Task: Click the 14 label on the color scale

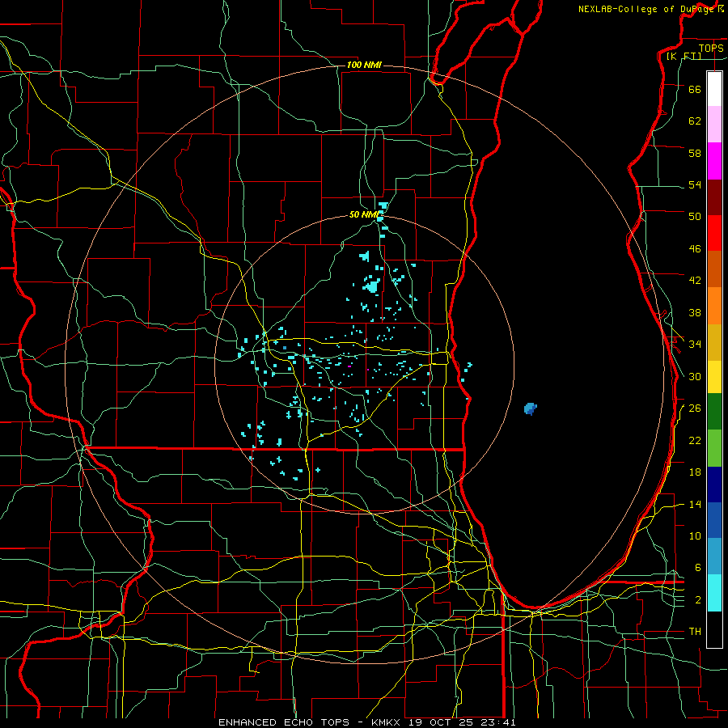Action: point(695,504)
